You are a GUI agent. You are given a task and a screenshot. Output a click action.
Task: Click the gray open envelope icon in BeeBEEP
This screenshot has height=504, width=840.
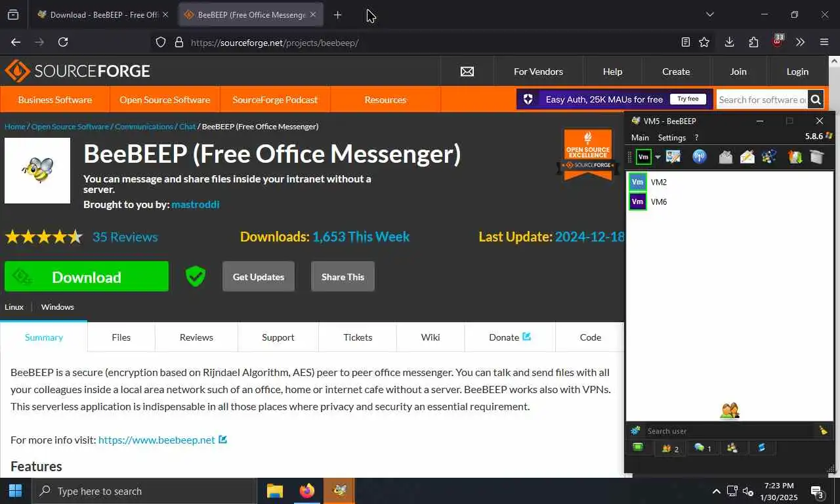(x=725, y=157)
